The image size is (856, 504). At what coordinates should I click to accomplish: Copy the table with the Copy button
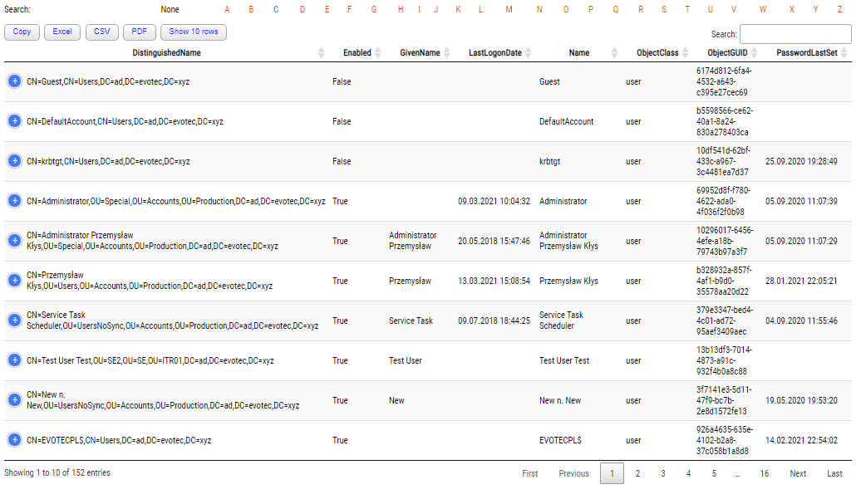pos(22,32)
